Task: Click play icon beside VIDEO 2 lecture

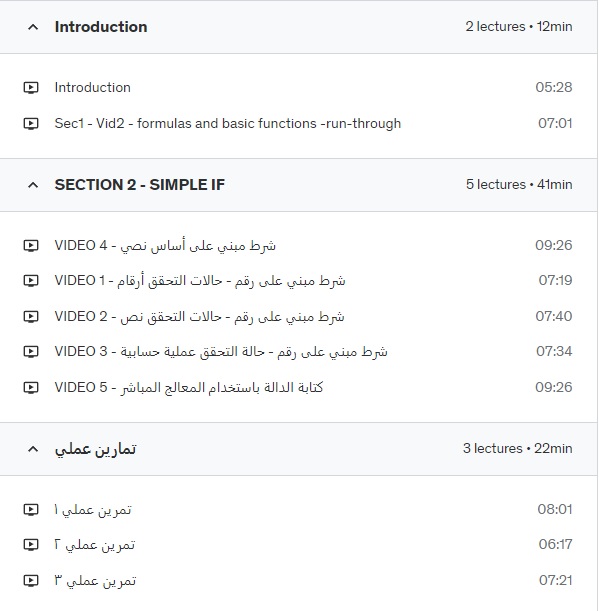Action: [x=31, y=316]
